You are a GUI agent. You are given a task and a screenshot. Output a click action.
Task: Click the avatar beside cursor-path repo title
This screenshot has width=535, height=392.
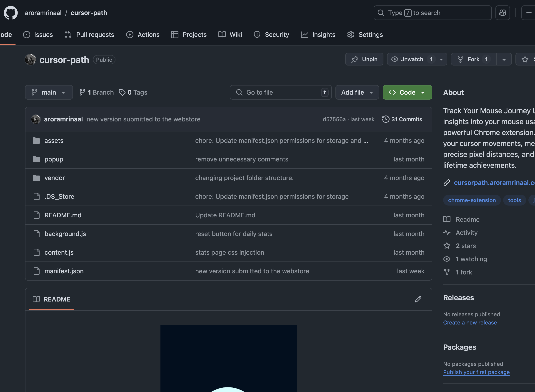(31, 60)
